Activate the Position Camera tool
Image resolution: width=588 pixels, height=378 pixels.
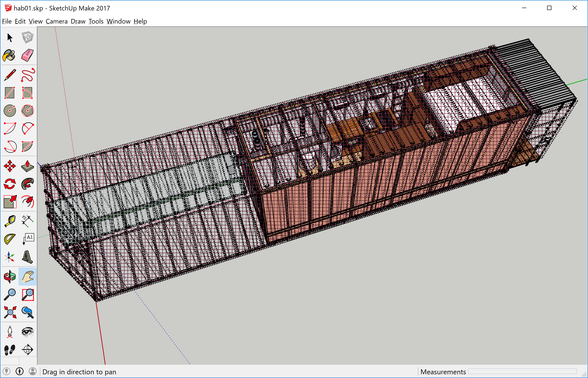[x=10, y=332]
